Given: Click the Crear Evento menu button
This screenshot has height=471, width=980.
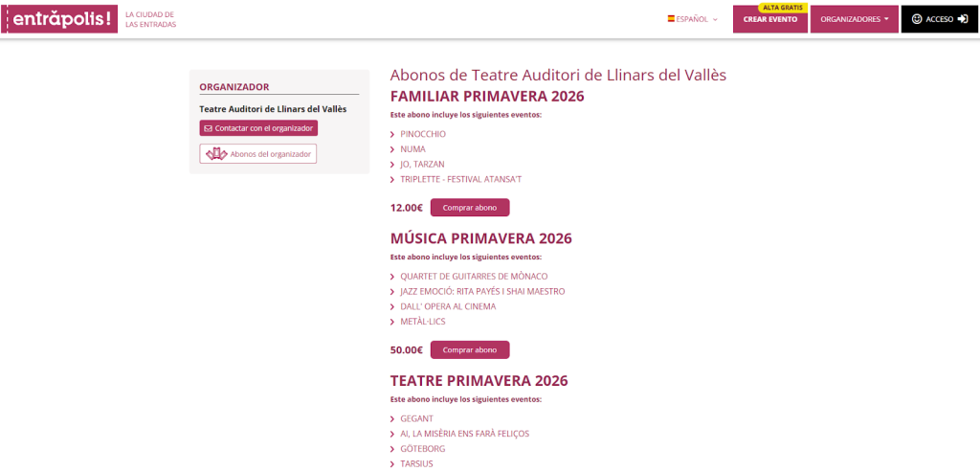Looking at the screenshot, I should [769, 20].
